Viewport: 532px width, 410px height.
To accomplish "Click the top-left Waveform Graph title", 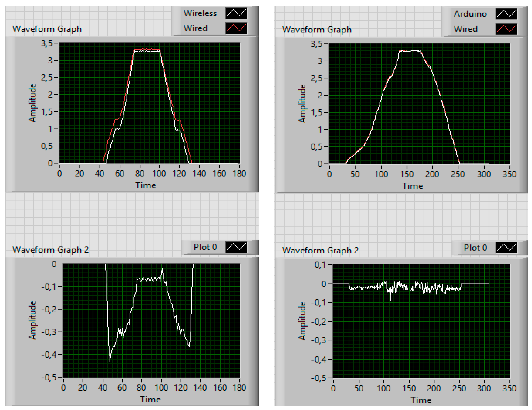I will (47, 29).
